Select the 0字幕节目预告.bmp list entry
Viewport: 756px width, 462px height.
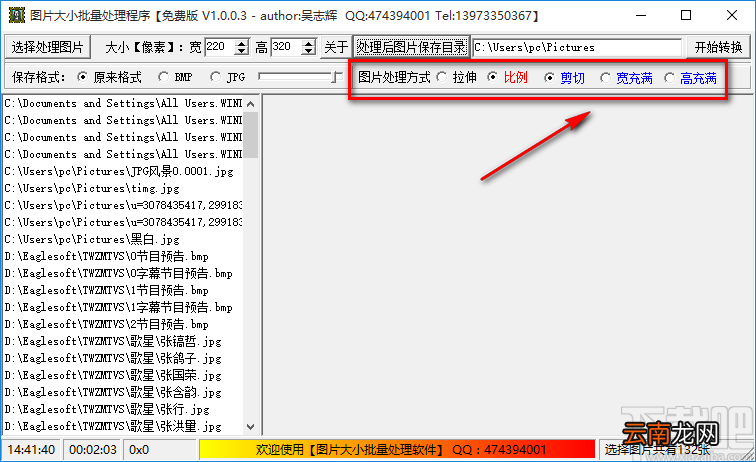123,273
